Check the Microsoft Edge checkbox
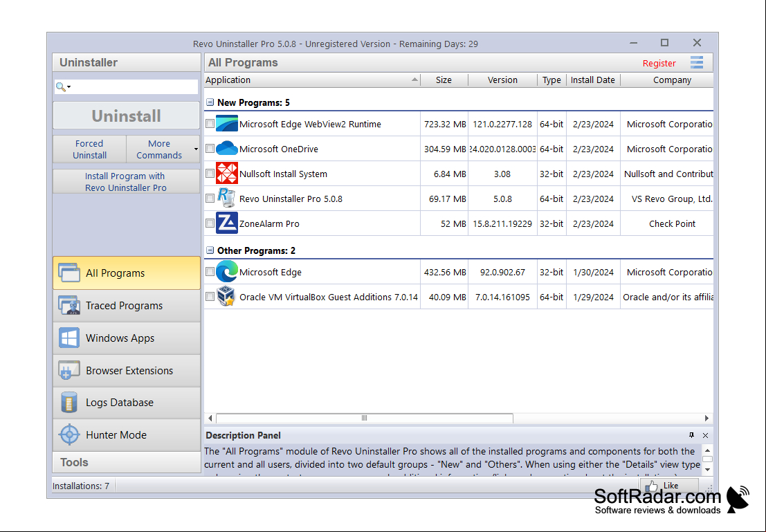 pos(210,272)
